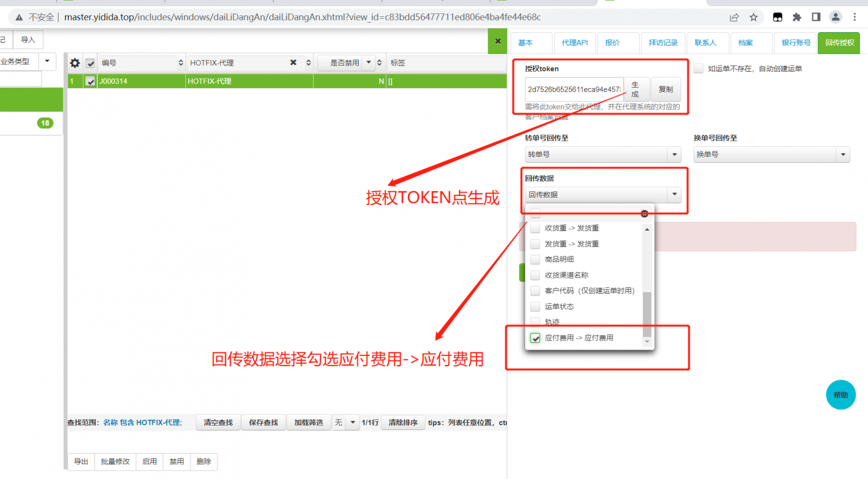Check the 运单状态 option
Viewport: 868px width, 479px height.
[535, 307]
